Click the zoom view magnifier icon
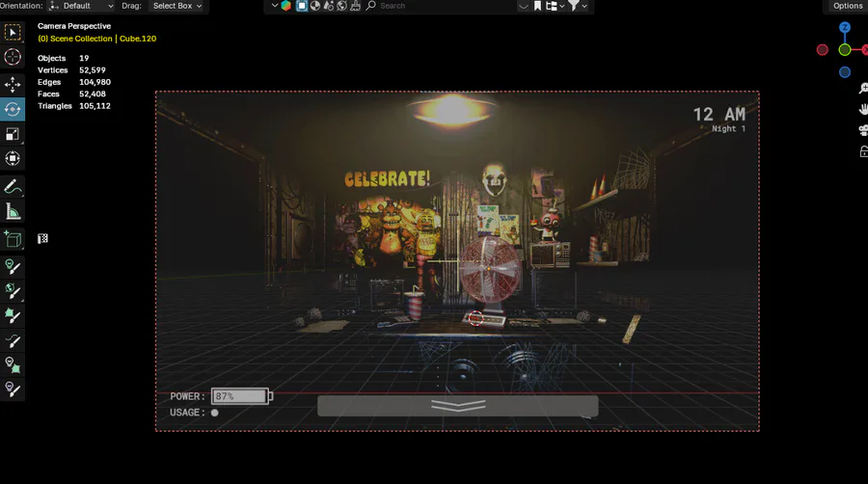This screenshot has height=484, width=868. click(x=863, y=89)
